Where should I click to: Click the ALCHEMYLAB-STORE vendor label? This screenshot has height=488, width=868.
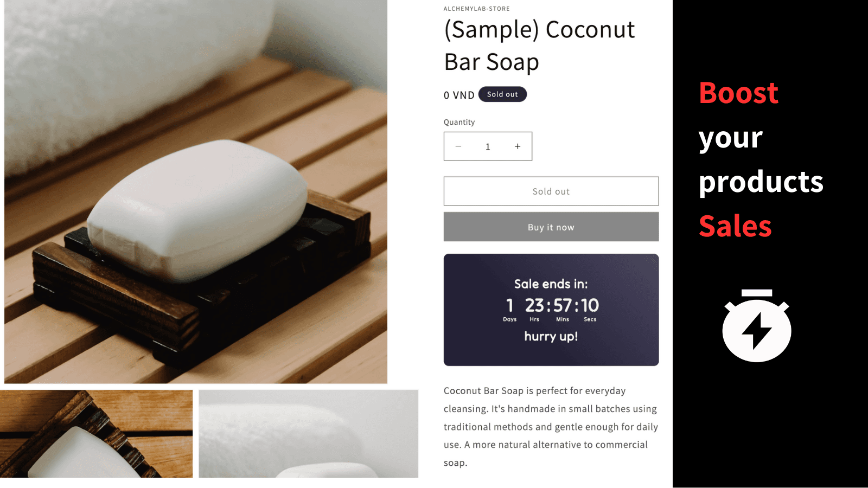click(477, 9)
